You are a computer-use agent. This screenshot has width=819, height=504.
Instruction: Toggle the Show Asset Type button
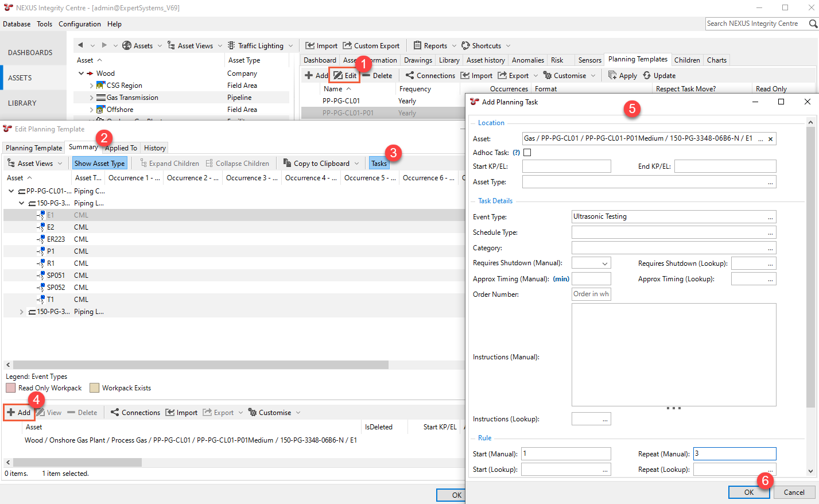(99, 163)
